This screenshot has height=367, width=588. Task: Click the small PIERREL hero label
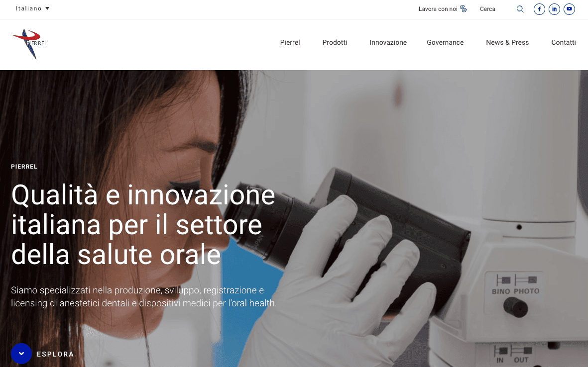click(24, 166)
